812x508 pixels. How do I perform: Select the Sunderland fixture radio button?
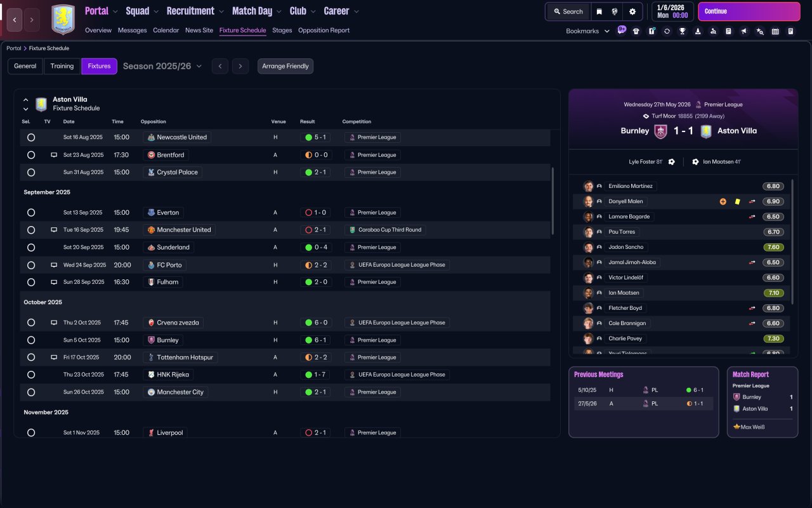pyautogui.click(x=31, y=247)
